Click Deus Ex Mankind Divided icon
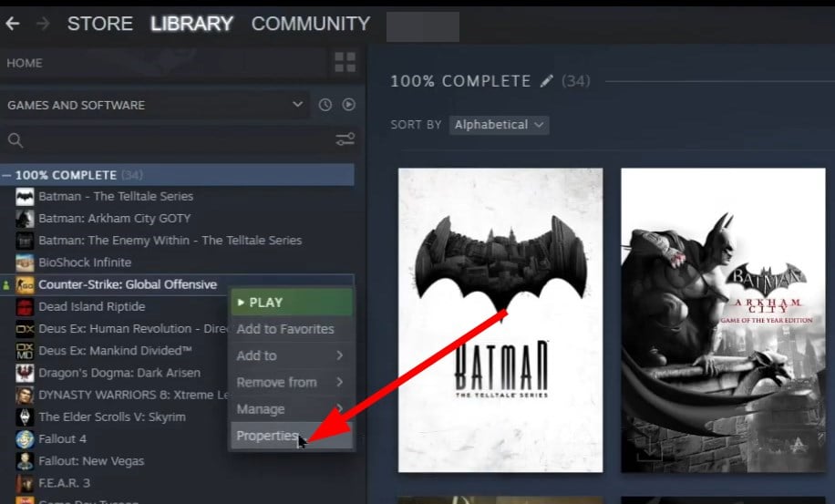 pyautogui.click(x=25, y=351)
